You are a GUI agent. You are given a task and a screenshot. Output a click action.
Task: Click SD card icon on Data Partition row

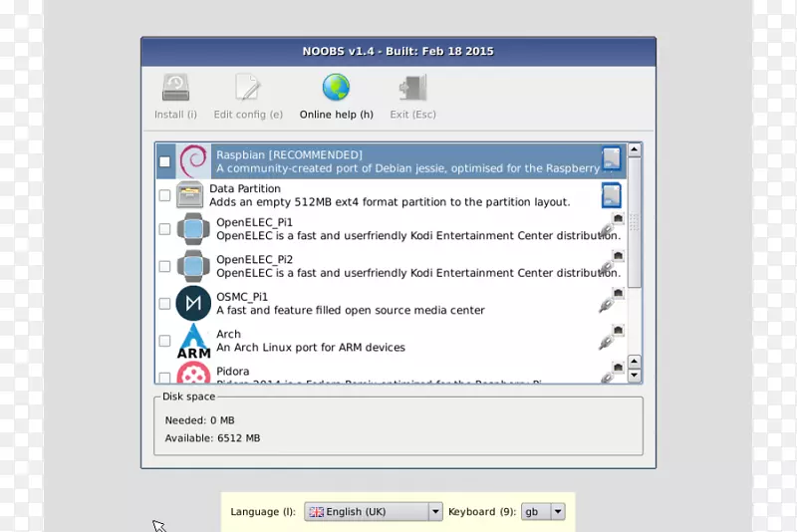pos(612,195)
